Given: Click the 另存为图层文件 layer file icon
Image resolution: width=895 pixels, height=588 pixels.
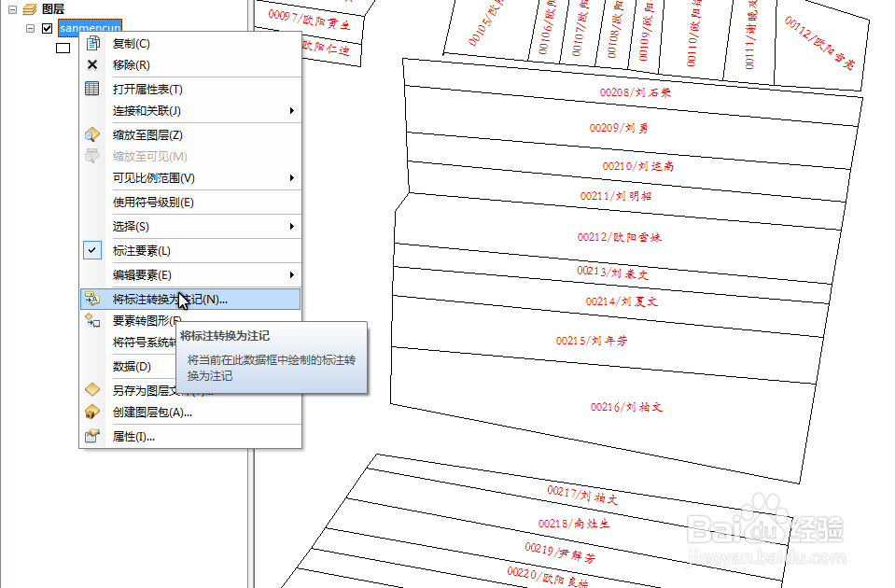Looking at the screenshot, I should [x=91, y=389].
